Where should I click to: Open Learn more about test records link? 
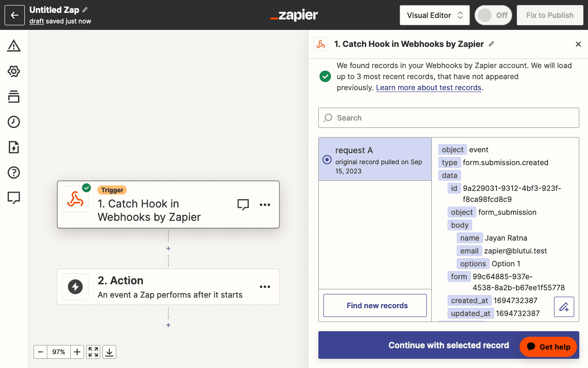point(429,87)
